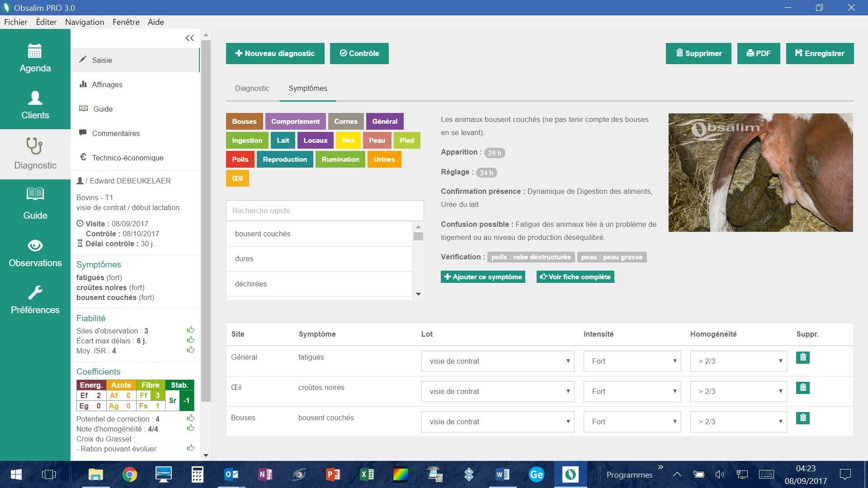
Task: Open Chrome from the taskbar
Action: [x=130, y=474]
